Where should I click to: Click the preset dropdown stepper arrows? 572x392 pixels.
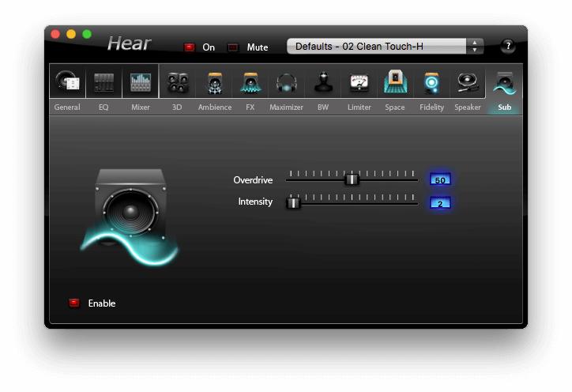coord(474,47)
